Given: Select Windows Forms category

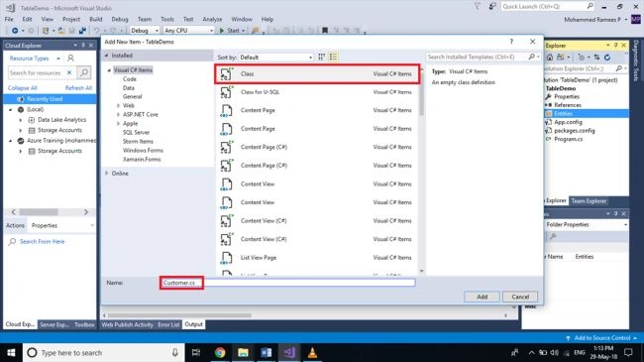Looking at the screenshot, I should pos(143,151).
